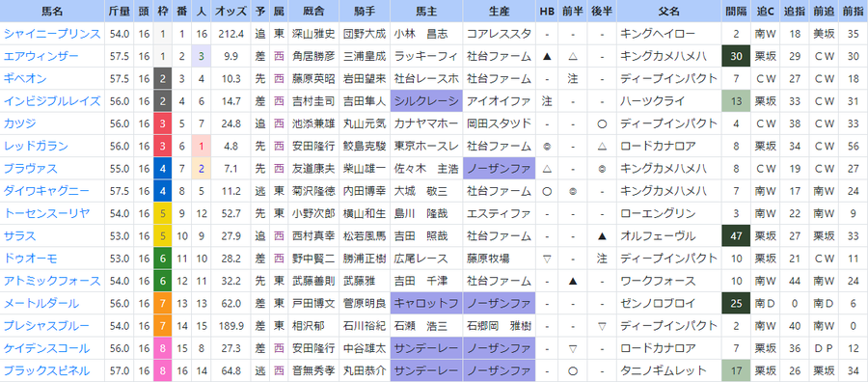868x382 pixels.
Task: Open horse link ブラックスピネル
Action: point(46,370)
